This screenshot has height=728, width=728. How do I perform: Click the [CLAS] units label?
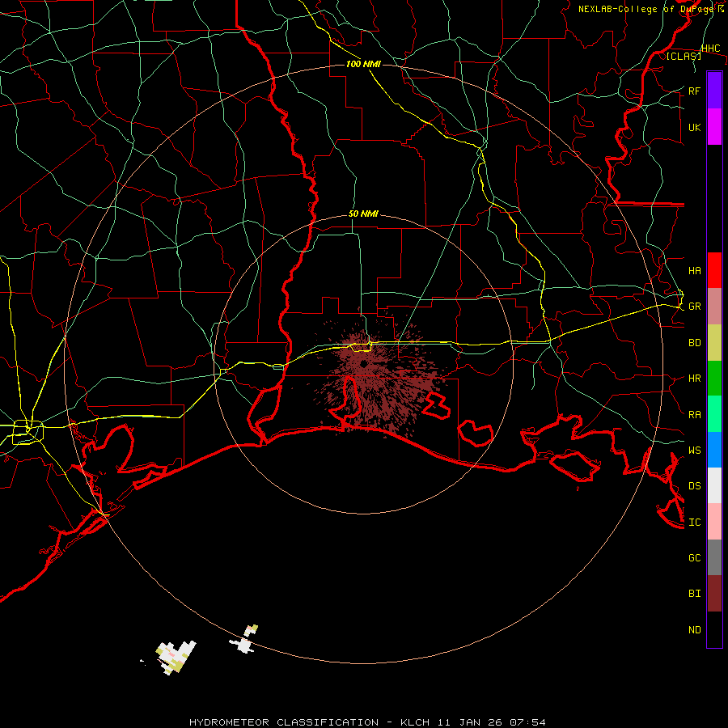coord(684,57)
